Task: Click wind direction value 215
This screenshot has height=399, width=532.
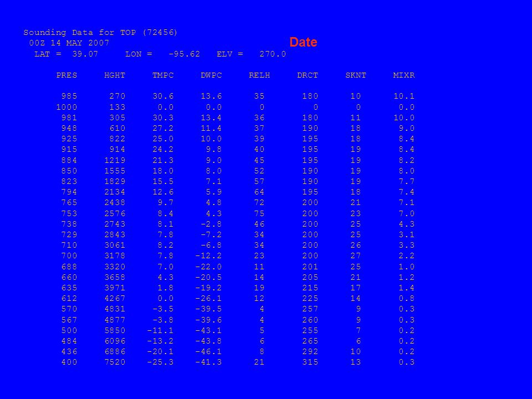Action: pos(310,288)
